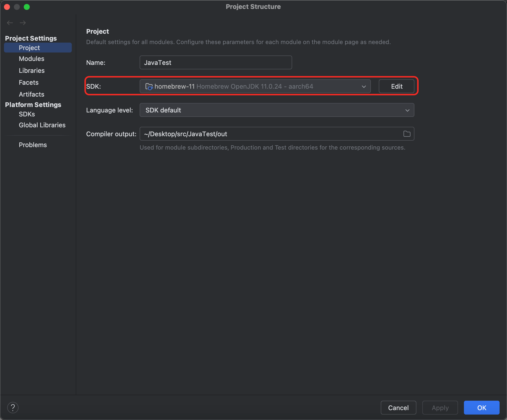Open the help question mark icon

click(13, 408)
